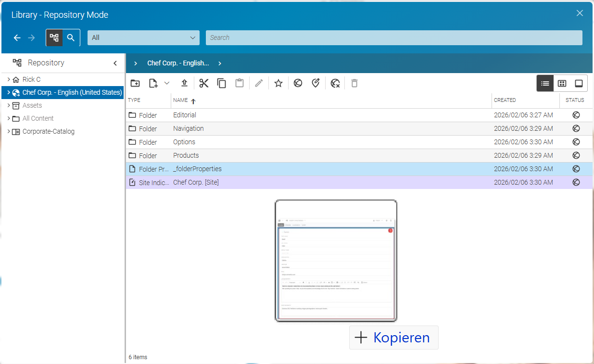This screenshot has width=594, height=364.
Task: Cut the selected item with scissors icon
Action: [204, 83]
